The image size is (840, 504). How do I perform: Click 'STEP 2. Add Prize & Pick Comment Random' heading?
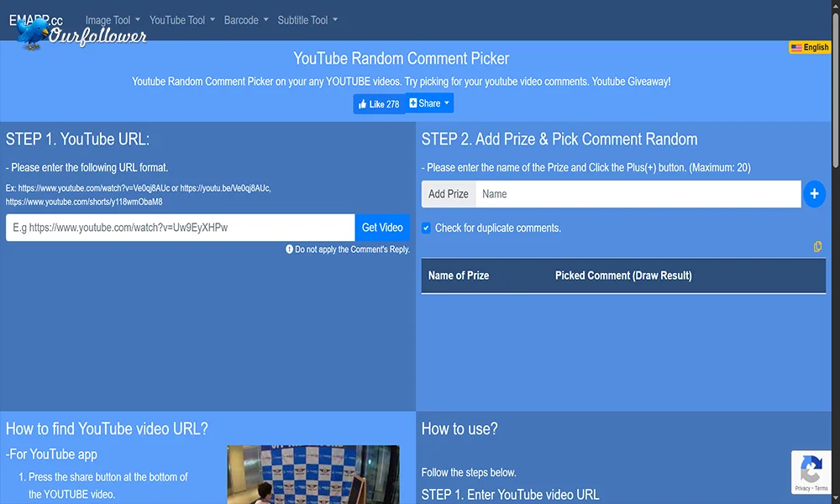[x=559, y=139]
